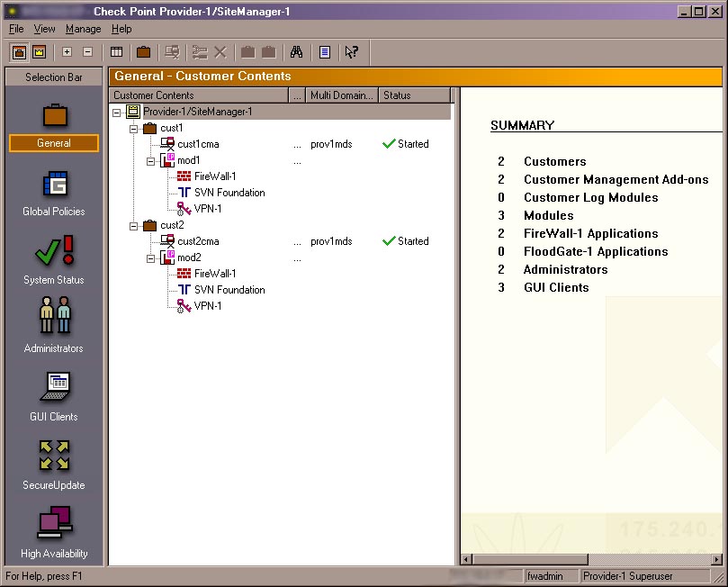The image size is (728, 587).
Task: Click the delete X toolbar icon
Action: click(x=220, y=52)
